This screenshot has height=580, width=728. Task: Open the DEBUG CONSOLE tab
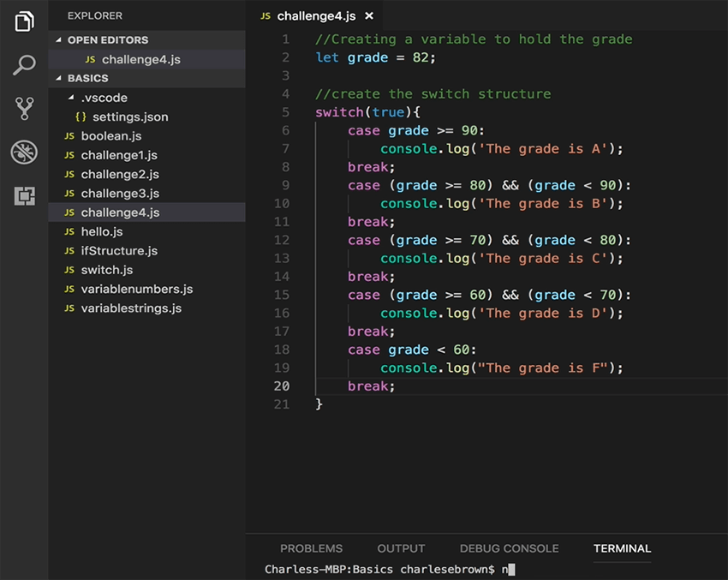(x=509, y=548)
